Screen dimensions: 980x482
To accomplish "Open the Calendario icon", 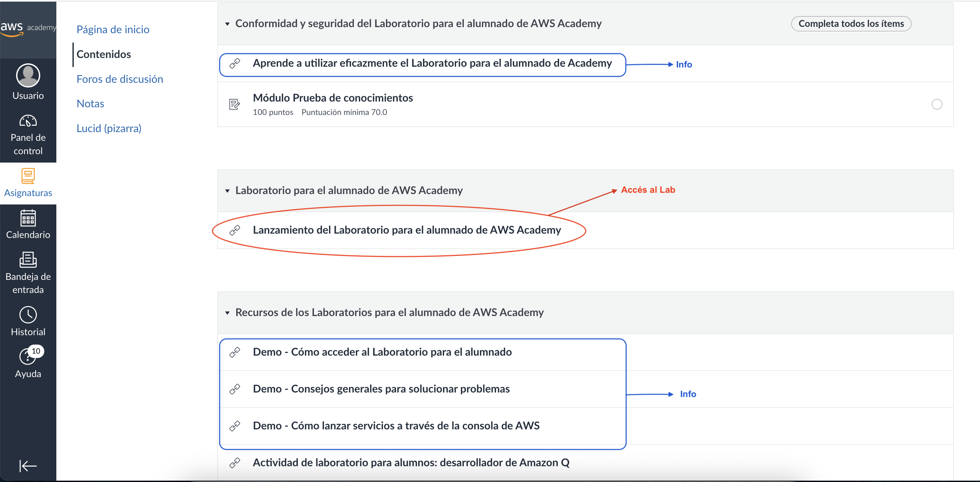I will [x=28, y=219].
